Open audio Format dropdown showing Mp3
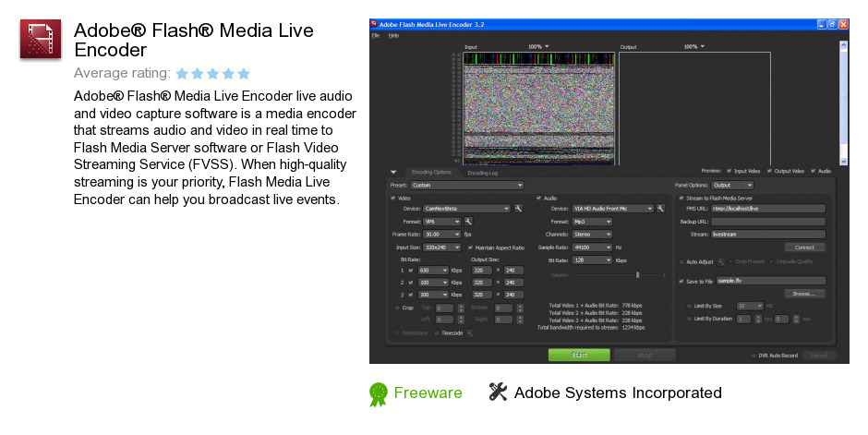Image resolution: width=868 pixels, height=435 pixels. tap(592, 222)
